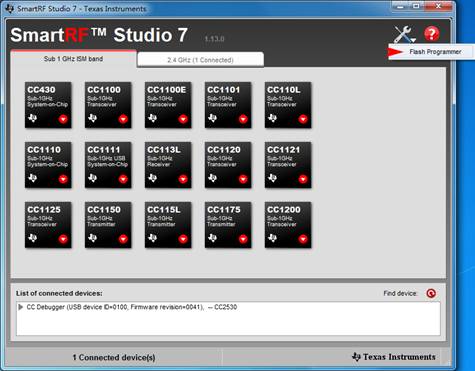This screenshot has height=371, width=475.
Task: Close the SmartRF Studio 7 window
Action: click(439, 6)
